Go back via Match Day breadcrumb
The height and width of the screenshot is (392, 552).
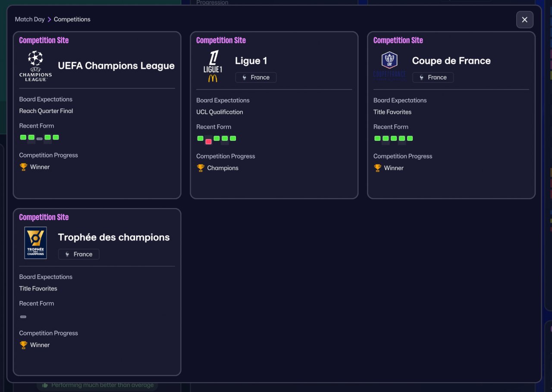click(x=30, y=19)
